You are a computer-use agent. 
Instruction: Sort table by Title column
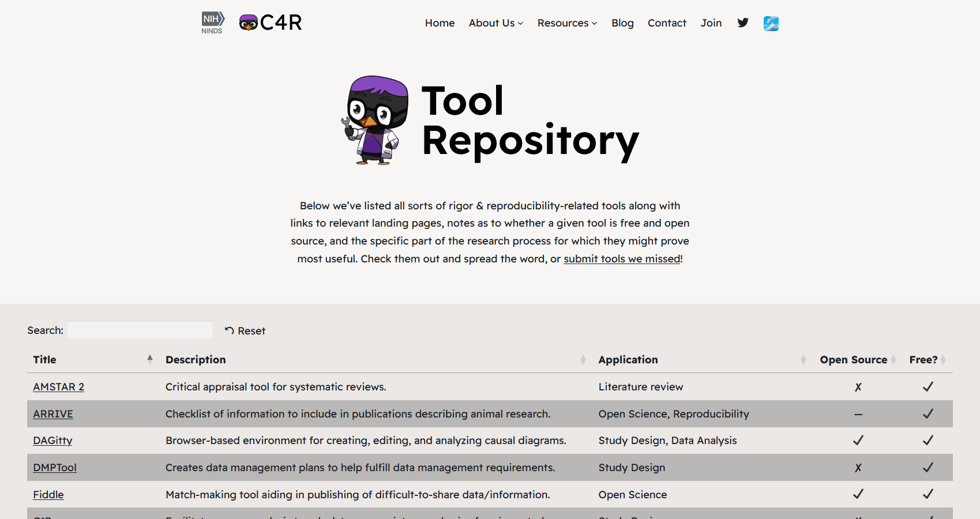point(93,359)
